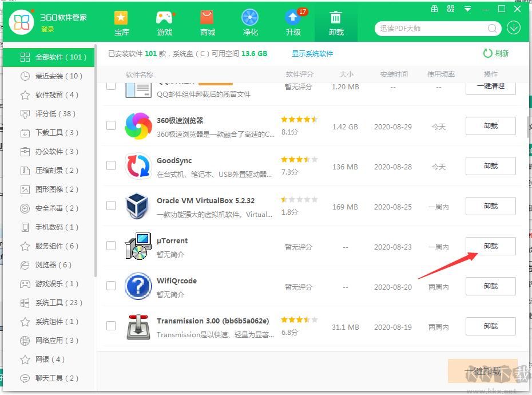Viewport: 532px width, 395px height.
Task: Click the WifiQrcode question mark icon
Action: coord(138,286)
